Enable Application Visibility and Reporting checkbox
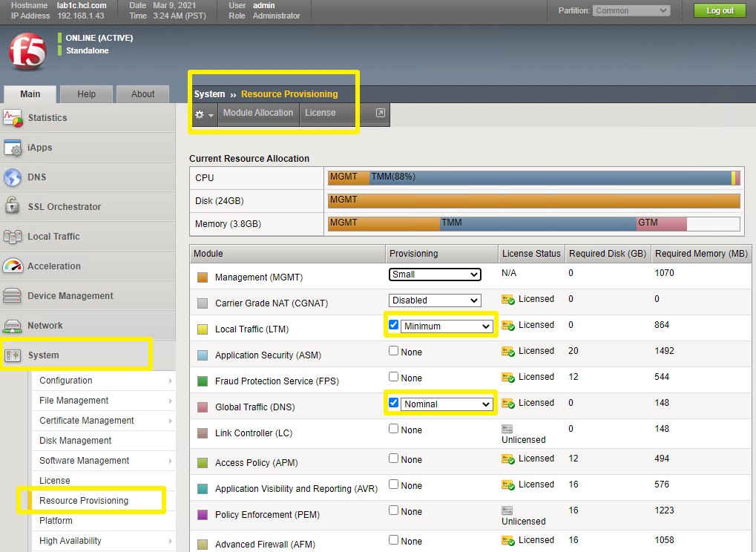Viewport: 756px width, 552px height. (393, 484)
